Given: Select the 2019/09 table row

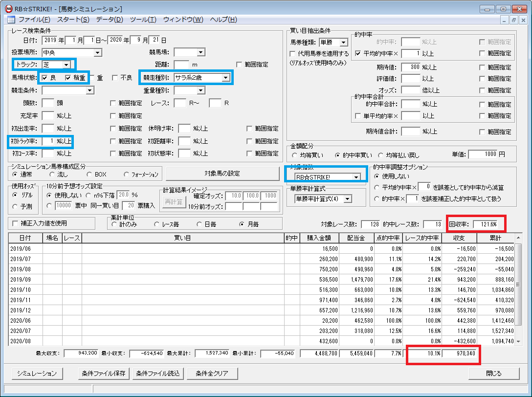Looking at the screenshot, I should pos(262,280).
